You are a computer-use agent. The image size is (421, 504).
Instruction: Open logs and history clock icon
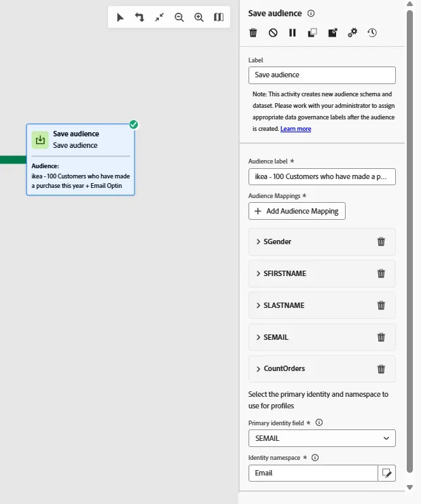click(x=372, y=33)
